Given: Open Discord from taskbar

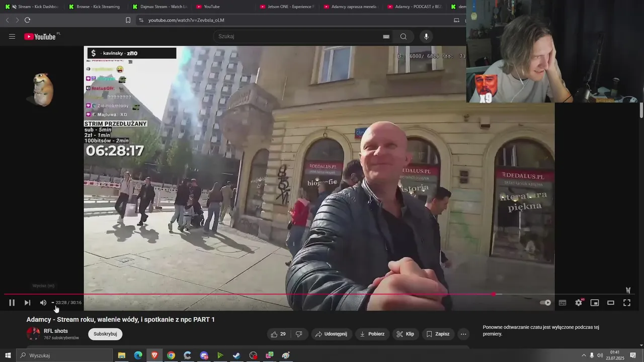Looking at the screenshot, I should click(204, 355).
